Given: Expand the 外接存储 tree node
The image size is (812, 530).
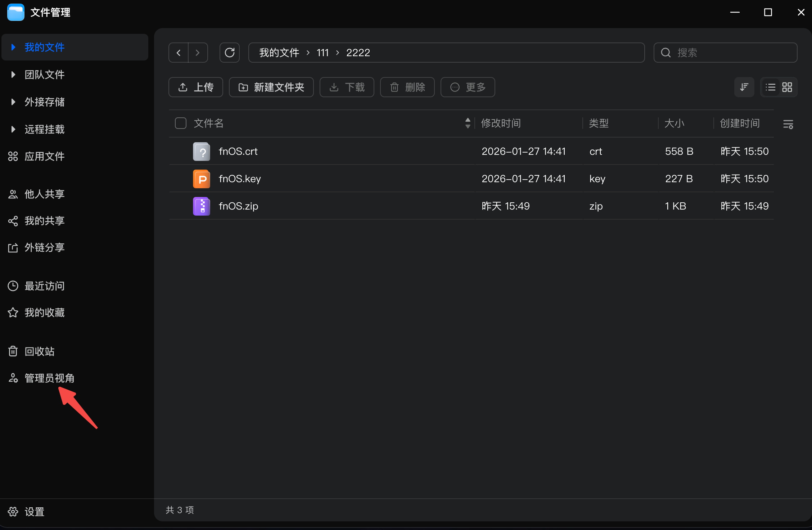Looking at the screenshot, I should (13, 102).
